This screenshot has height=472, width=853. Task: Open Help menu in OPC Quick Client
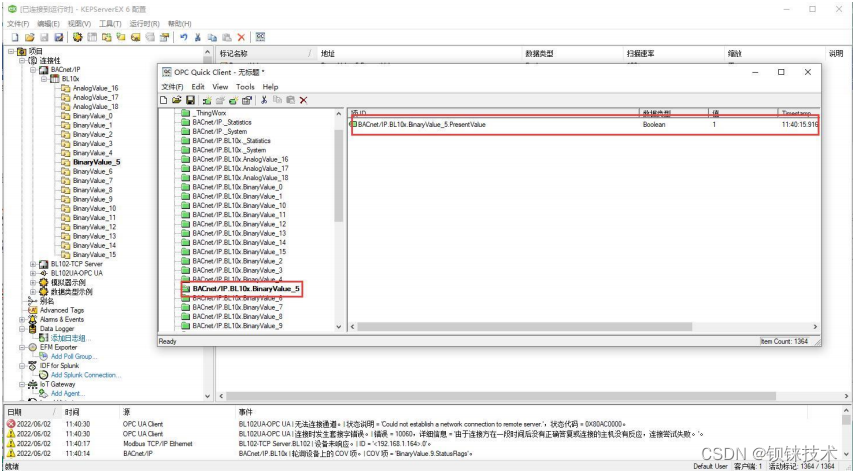click(270, 86)
